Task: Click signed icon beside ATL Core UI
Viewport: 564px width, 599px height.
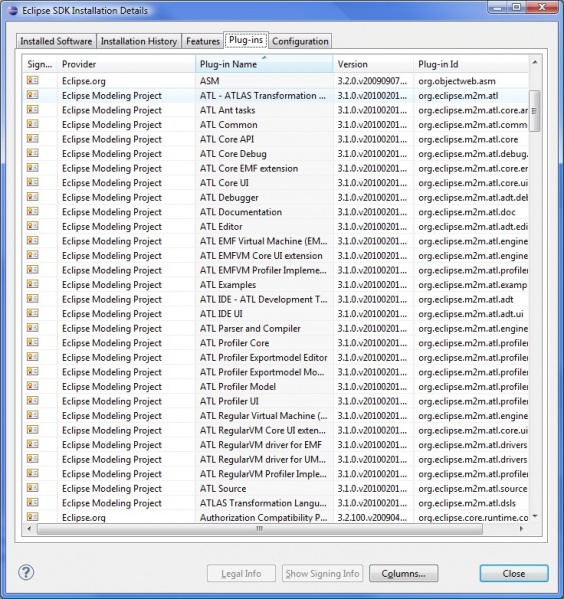Action: tap(32, 182)
